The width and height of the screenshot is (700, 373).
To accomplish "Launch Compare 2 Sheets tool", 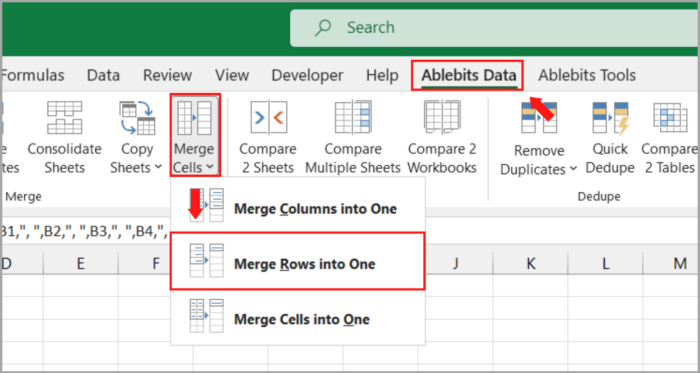I will [268, 137].
